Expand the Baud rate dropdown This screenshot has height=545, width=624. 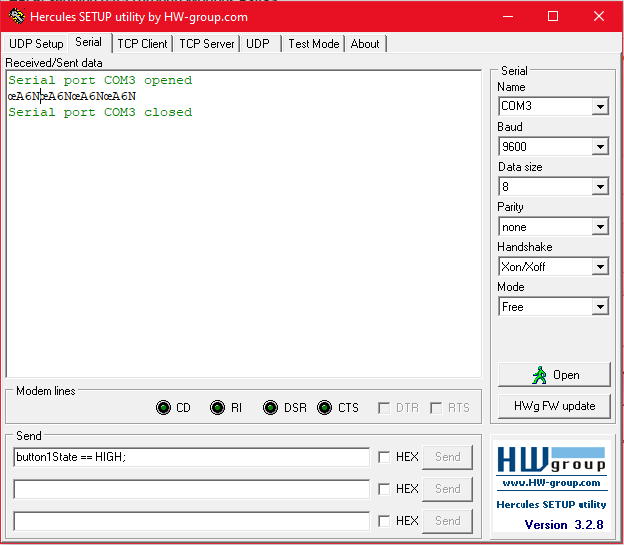coord(600,147)
